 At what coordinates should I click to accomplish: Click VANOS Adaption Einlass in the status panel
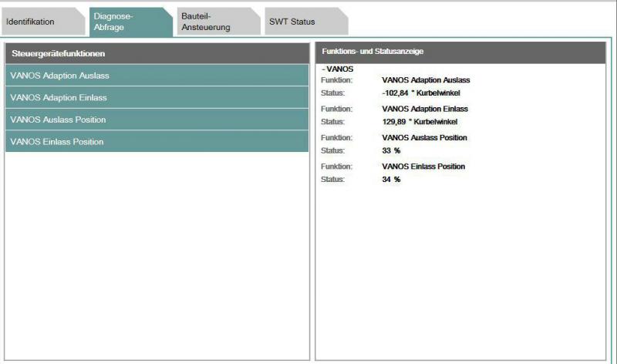point(425,109)
